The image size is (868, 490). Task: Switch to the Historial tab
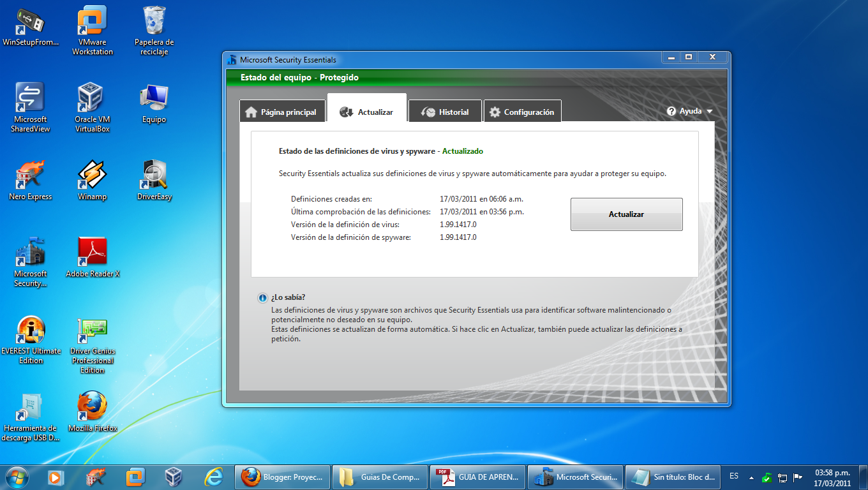point(445,112)
